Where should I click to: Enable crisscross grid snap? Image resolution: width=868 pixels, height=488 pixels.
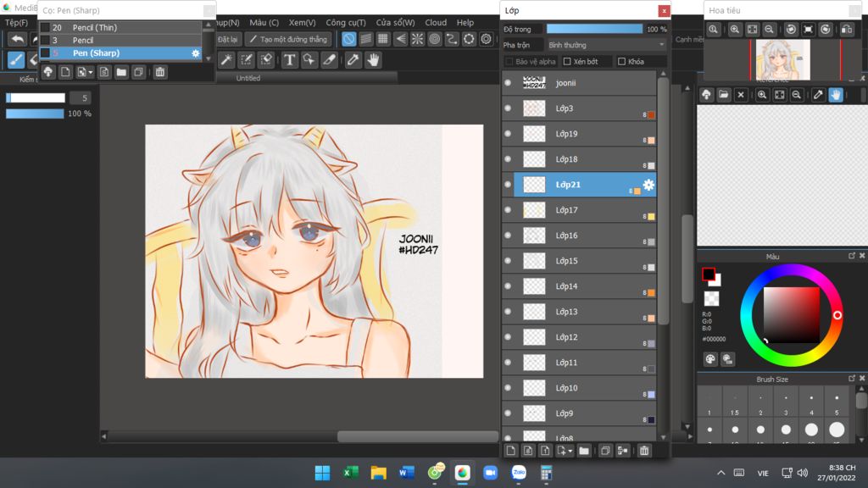click(383, 39)
